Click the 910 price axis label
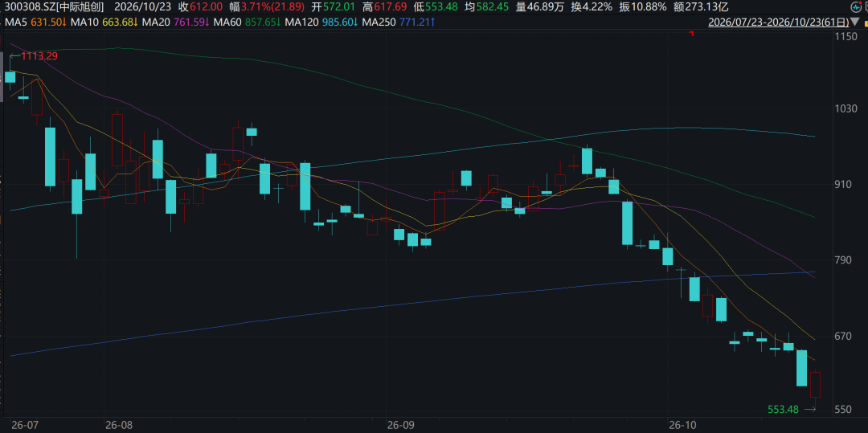868x433 pixels. coord(841,184)
